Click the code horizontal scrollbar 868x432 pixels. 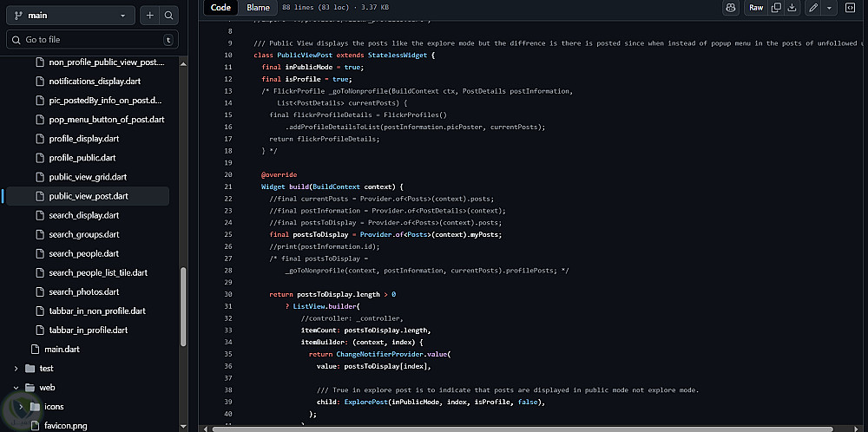[x=523, y=429]
